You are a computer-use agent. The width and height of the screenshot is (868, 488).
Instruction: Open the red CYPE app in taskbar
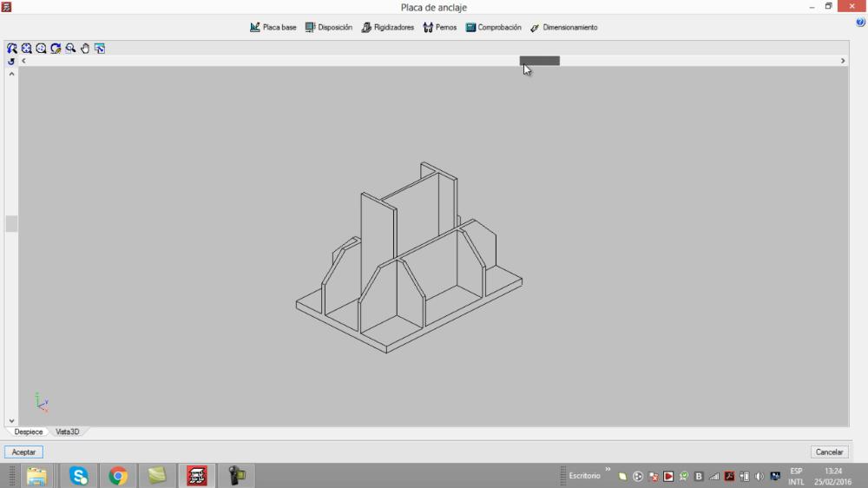(x=196, y=476)
